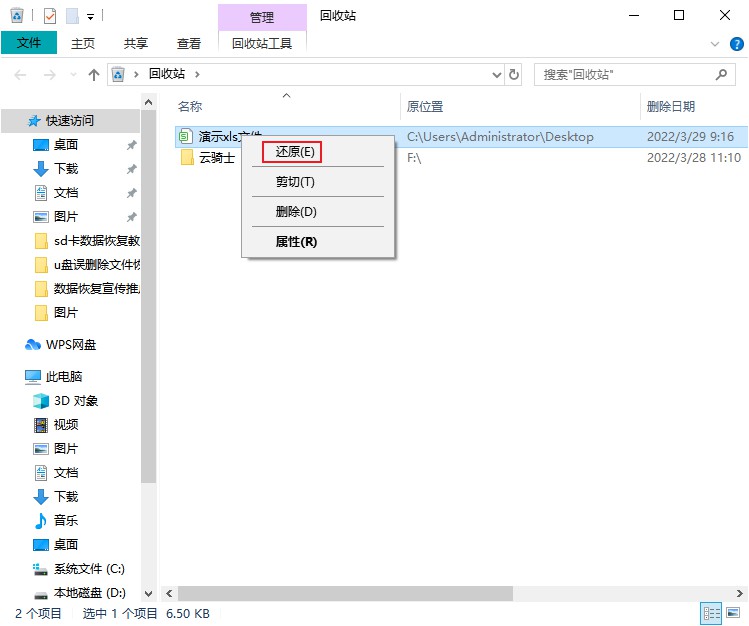Switch to the 共享 ribbon tab
Viewport: 749px width, 626px height.
(136, 43)
